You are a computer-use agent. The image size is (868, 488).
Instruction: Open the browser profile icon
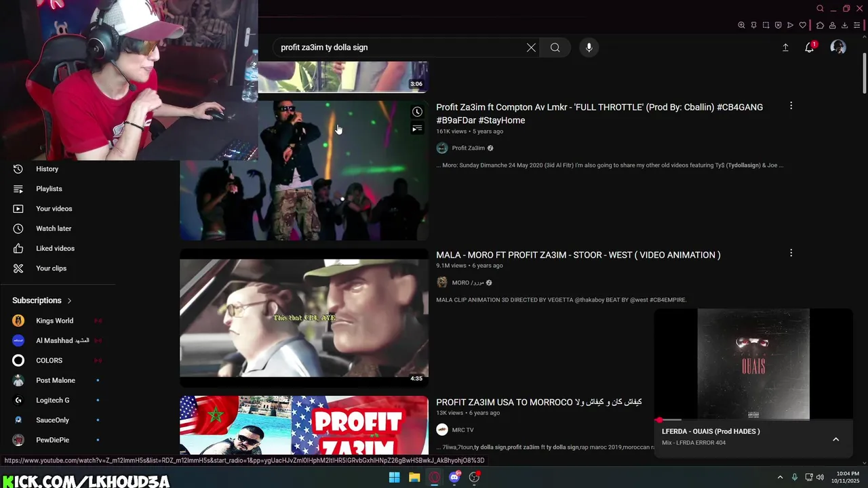pyautogui.click(x=832, y=25)
